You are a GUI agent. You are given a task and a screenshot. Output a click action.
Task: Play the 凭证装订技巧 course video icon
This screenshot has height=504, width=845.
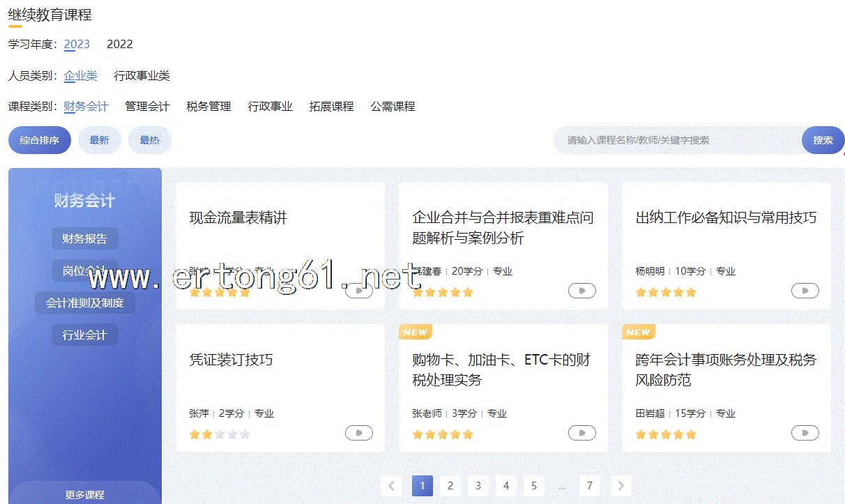coord(359,434)
